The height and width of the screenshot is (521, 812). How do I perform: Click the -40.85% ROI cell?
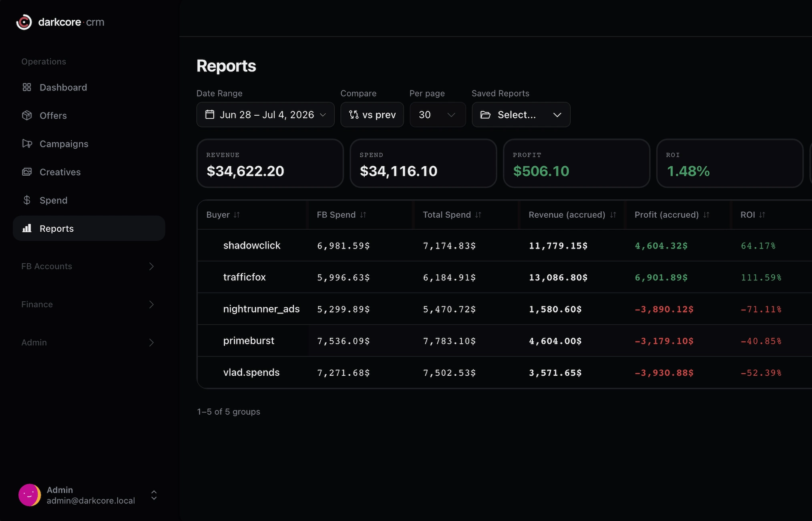[x=761, y=341]
